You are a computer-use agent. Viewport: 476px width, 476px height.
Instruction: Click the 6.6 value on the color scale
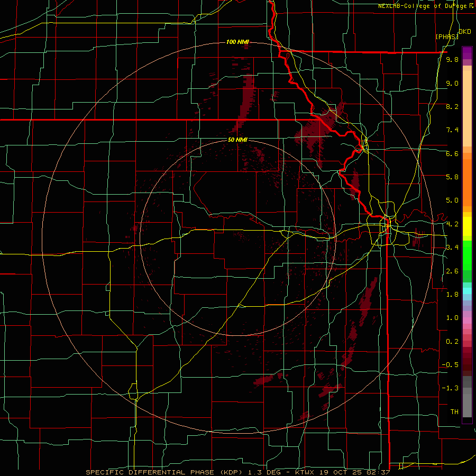tap(452, 154)
